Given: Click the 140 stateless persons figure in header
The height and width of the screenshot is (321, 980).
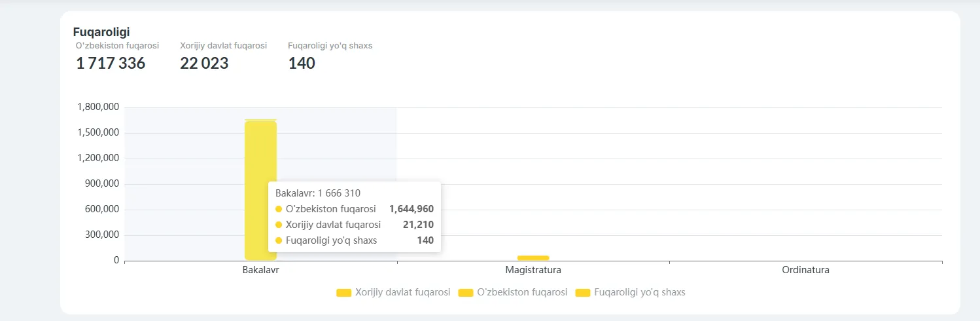Looking at the screenshot, I should click(302, 64).
